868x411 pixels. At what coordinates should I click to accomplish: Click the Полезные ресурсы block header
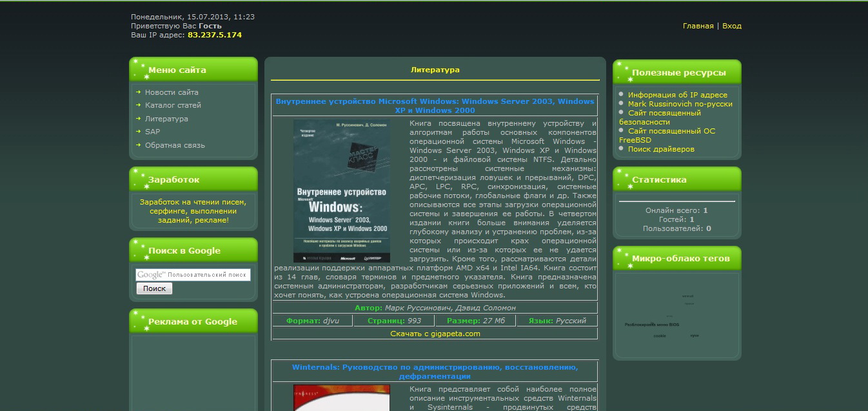tap(677, 72)
